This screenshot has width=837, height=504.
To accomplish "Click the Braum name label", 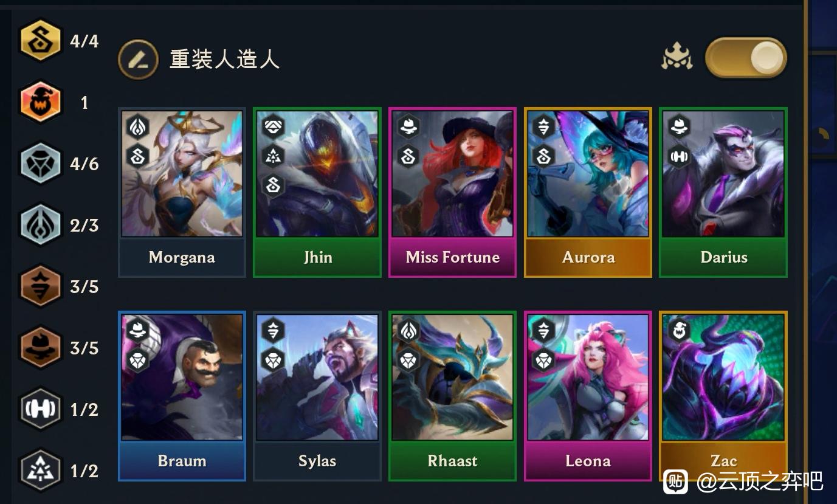I will [x=182, y=461].
